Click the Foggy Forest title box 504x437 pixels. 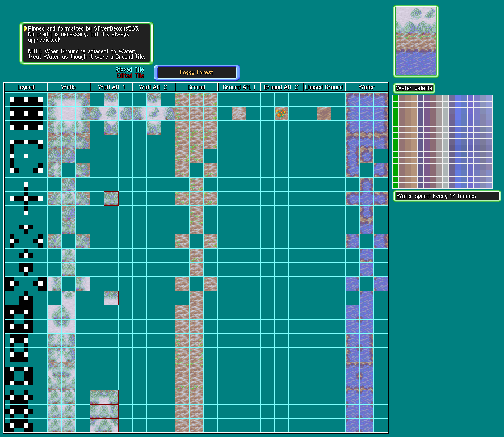pyautogui.click(x=197, y=72)
